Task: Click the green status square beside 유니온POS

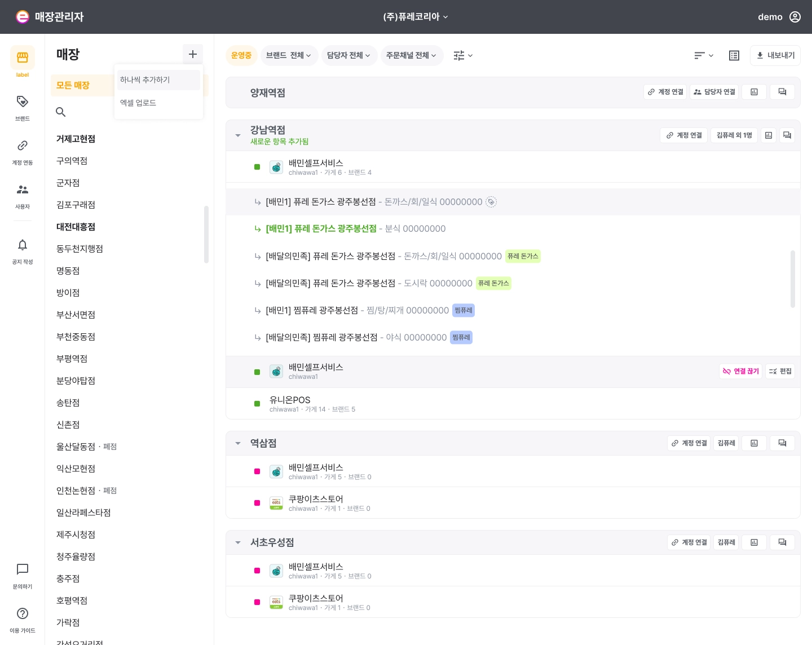Action: point(257,404)
